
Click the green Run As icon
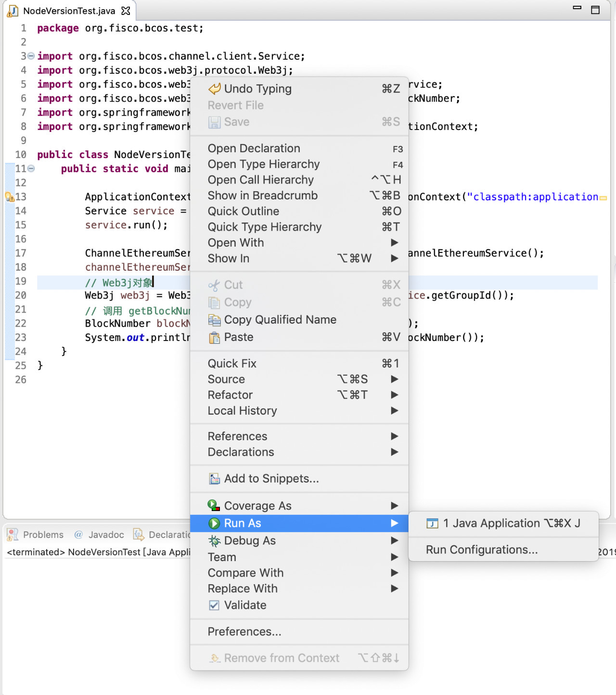click(x=214, y=523)
